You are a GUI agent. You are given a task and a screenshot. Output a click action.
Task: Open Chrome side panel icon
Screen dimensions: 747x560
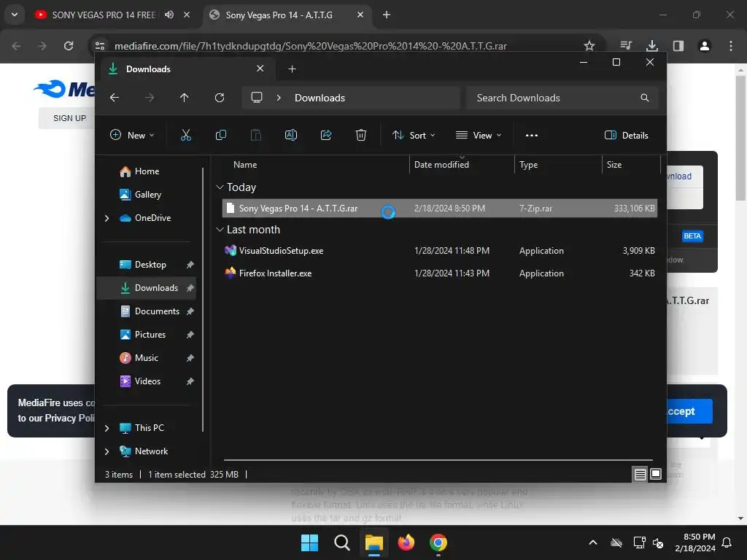tap(678, 46)
